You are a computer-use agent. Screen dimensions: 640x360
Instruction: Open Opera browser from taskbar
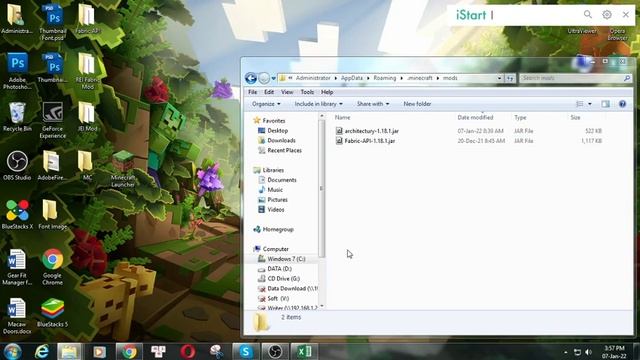pyautogui.click(x=188, y=351)
